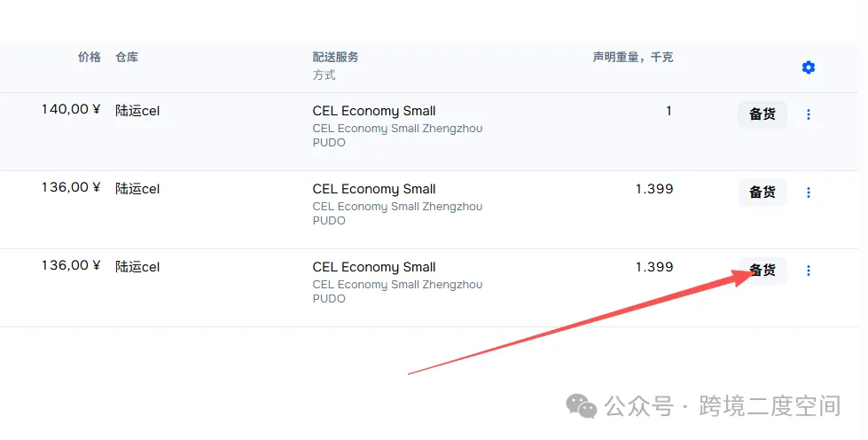Viewport: 868px width, 440px height.
Task: Click 备货 button in second row
Action: click(762, 192)
